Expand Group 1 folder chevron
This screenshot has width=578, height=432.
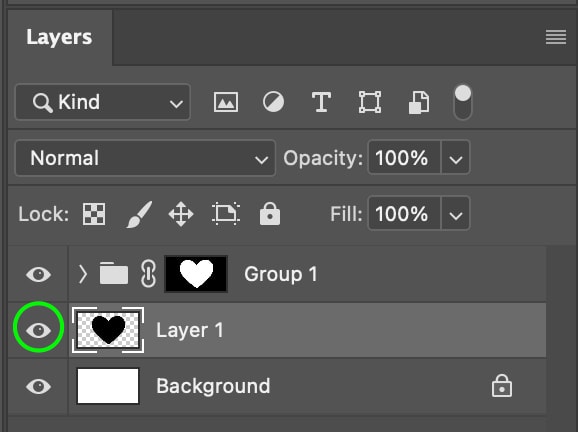83,274
